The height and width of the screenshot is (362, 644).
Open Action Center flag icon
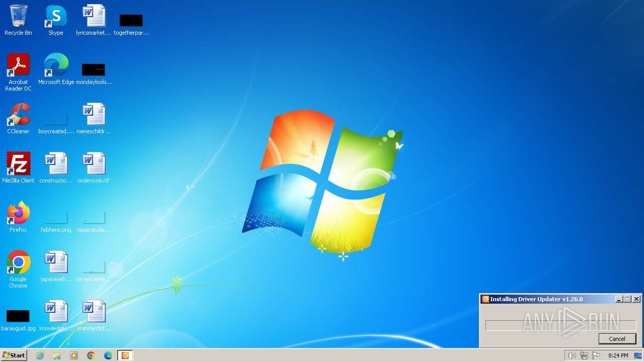(596, 355)
